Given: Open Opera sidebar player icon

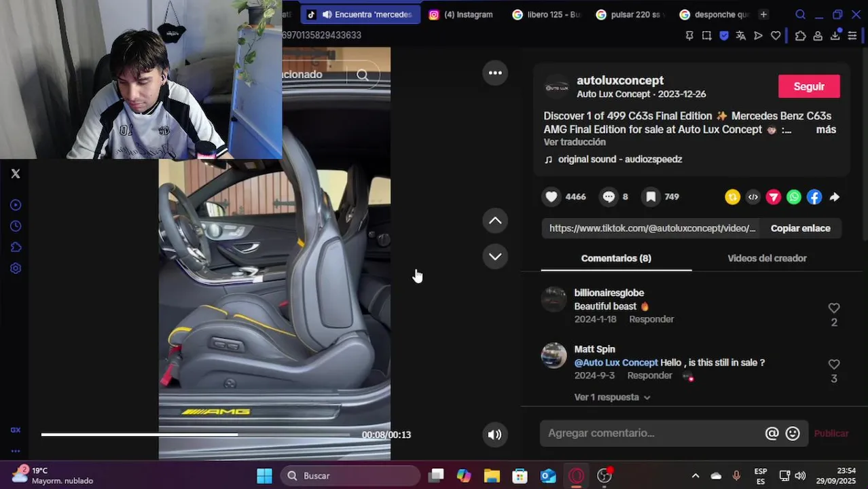Looking at the screenshot, I should [16, 205].
